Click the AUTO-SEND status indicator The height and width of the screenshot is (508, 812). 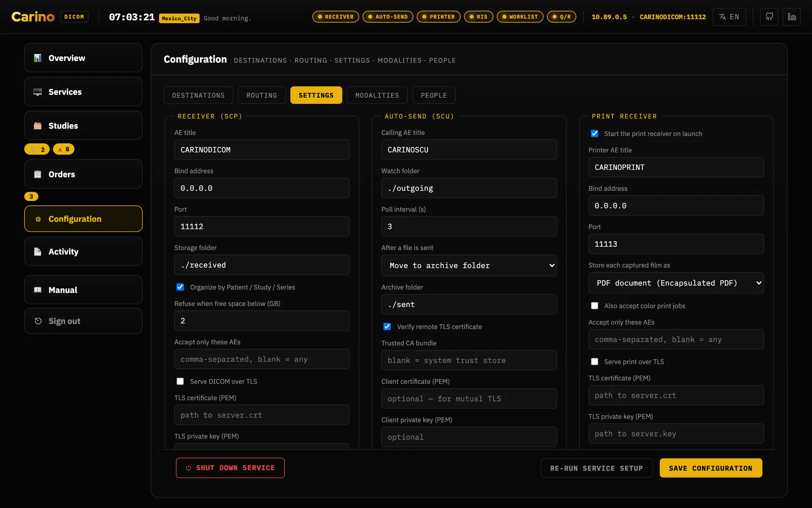(x=388, y=17)
